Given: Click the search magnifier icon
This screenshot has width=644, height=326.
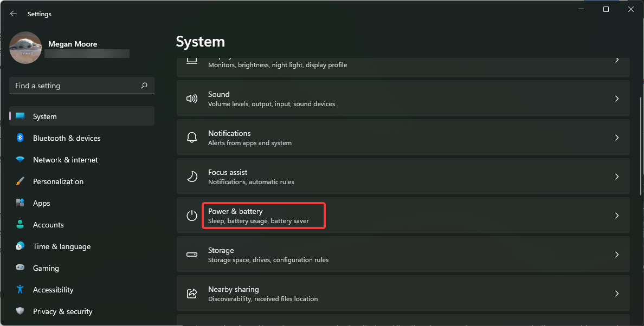Looking at the screenshot, I should [x=144, y=86].
